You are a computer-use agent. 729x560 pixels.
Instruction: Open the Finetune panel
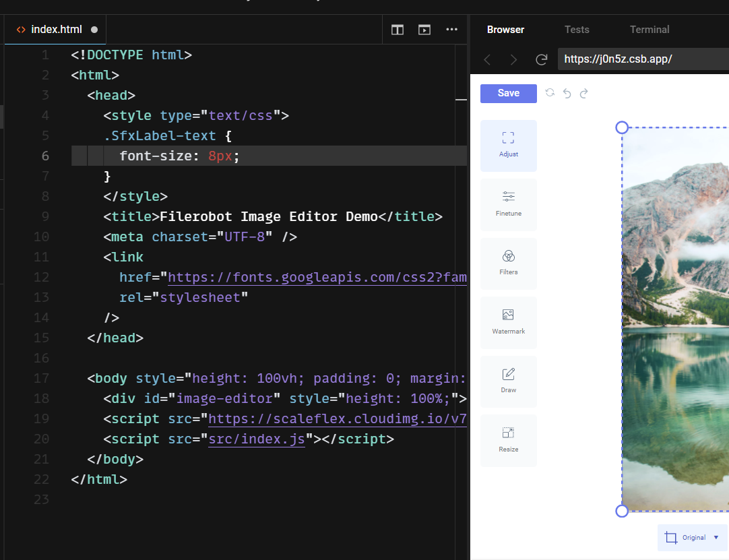tap(508, 204)
